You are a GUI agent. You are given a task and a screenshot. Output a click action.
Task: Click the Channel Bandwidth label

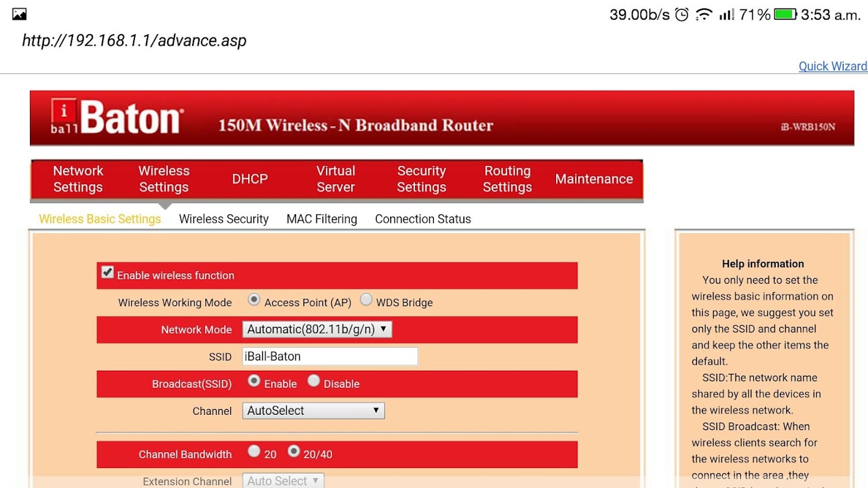pyautogui.click(x=185, y=454)
